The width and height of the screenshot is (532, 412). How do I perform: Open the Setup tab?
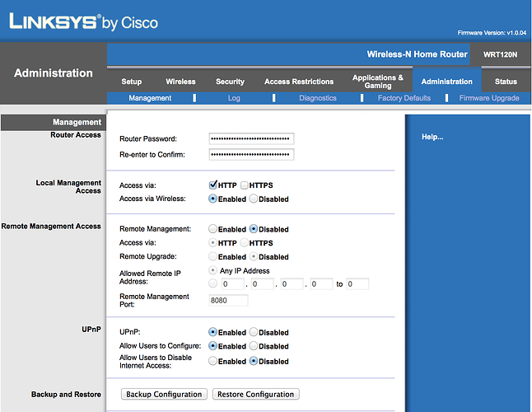pos(132,82)
